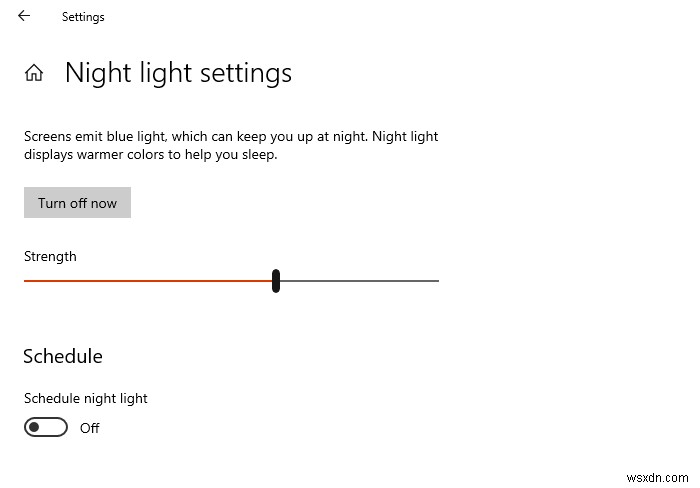
Task: Click the Schedule section heading
Action: pos(62,356)
